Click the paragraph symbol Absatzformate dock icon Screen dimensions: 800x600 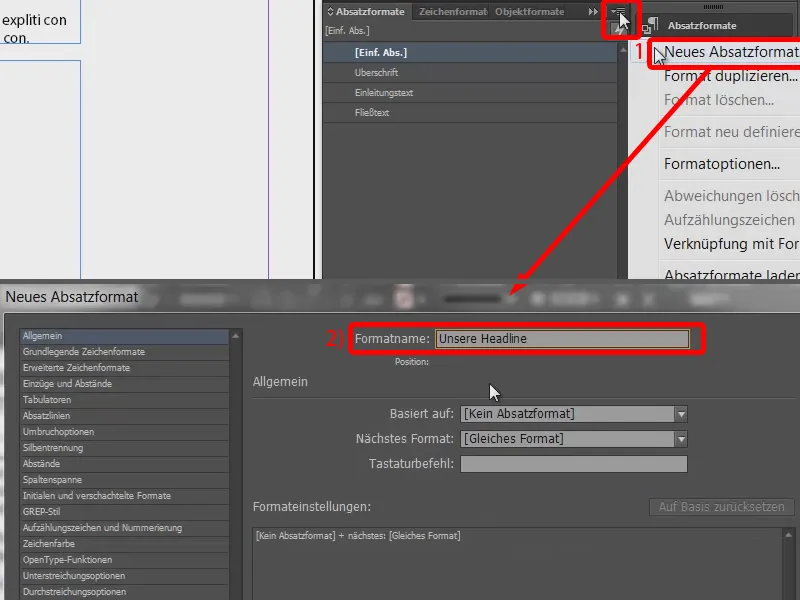650,25
